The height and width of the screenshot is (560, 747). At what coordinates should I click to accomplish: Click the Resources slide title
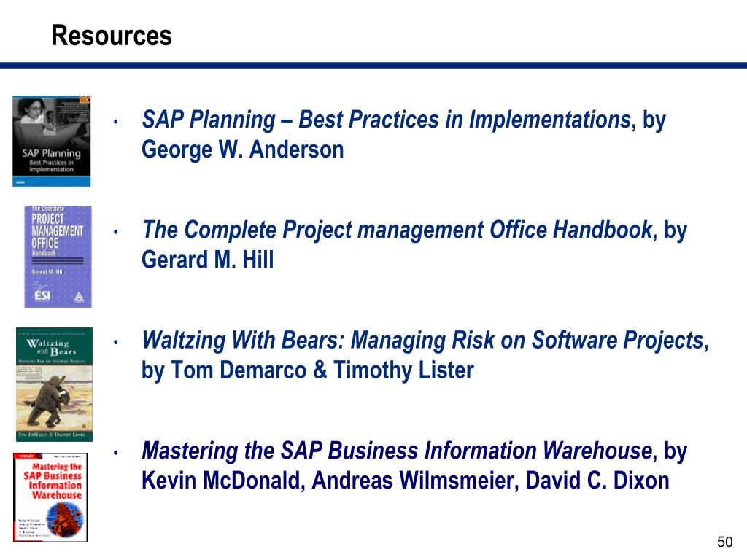[x=112, y=36]
